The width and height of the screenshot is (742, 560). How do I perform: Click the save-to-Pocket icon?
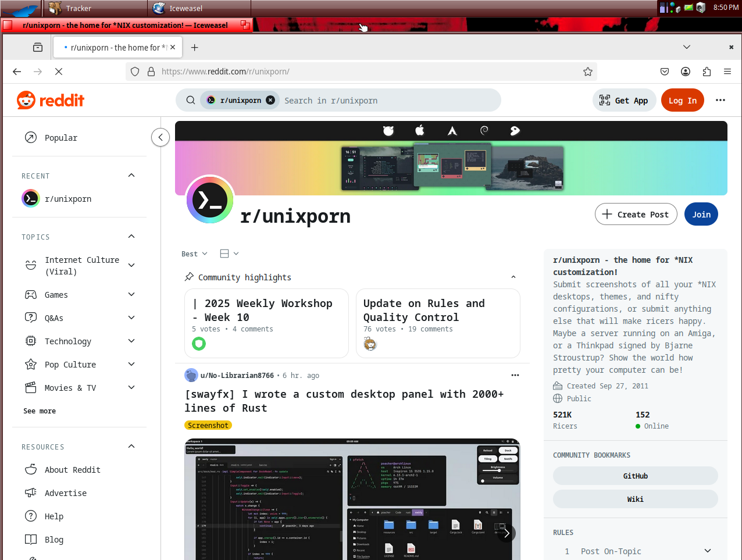[664, 71]
